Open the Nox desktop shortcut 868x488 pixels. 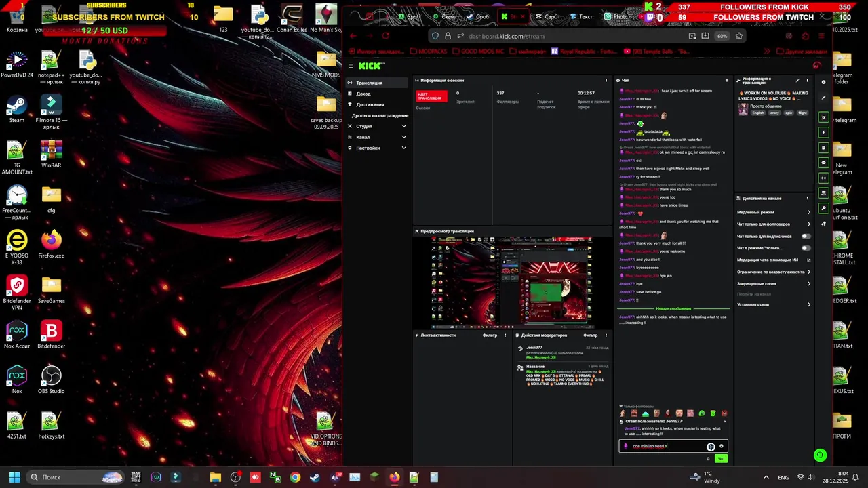click(16, 380)
